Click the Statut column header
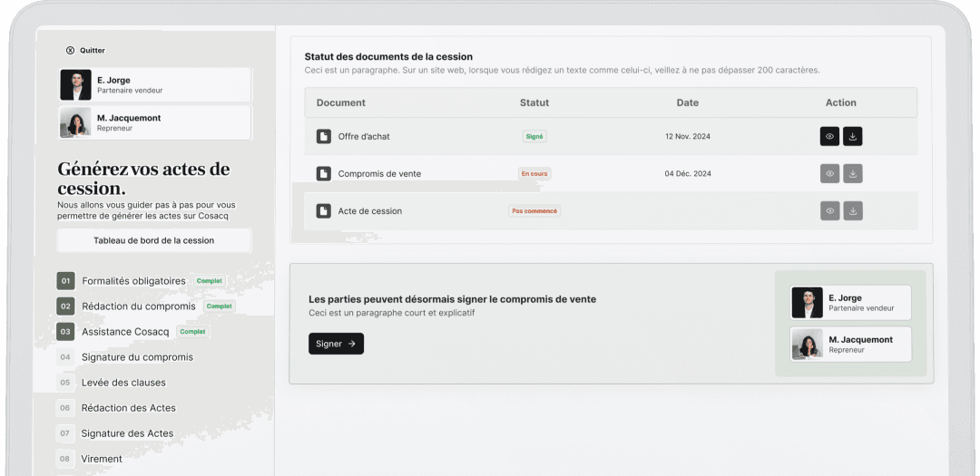The width and height of the screenshot is (980, 476). coord(534,102)
